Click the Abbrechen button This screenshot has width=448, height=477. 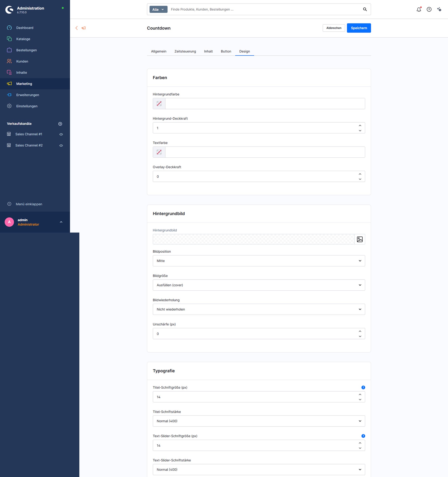point(334,28)
